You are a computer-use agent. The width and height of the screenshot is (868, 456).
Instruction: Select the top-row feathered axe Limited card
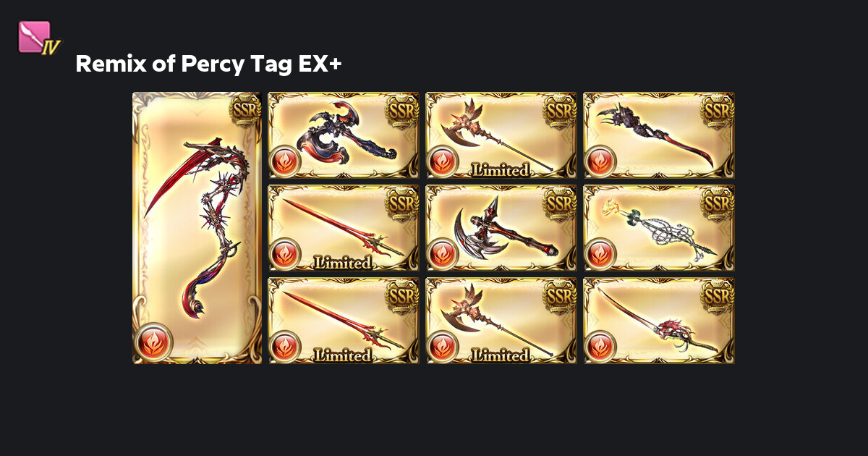coord(501,135)
